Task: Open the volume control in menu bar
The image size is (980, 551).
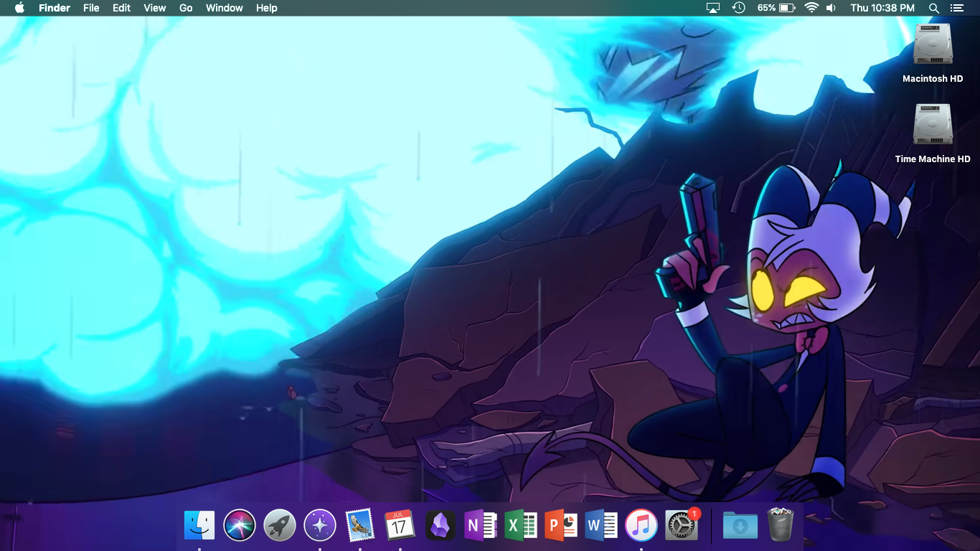Action: pos(831,8)
